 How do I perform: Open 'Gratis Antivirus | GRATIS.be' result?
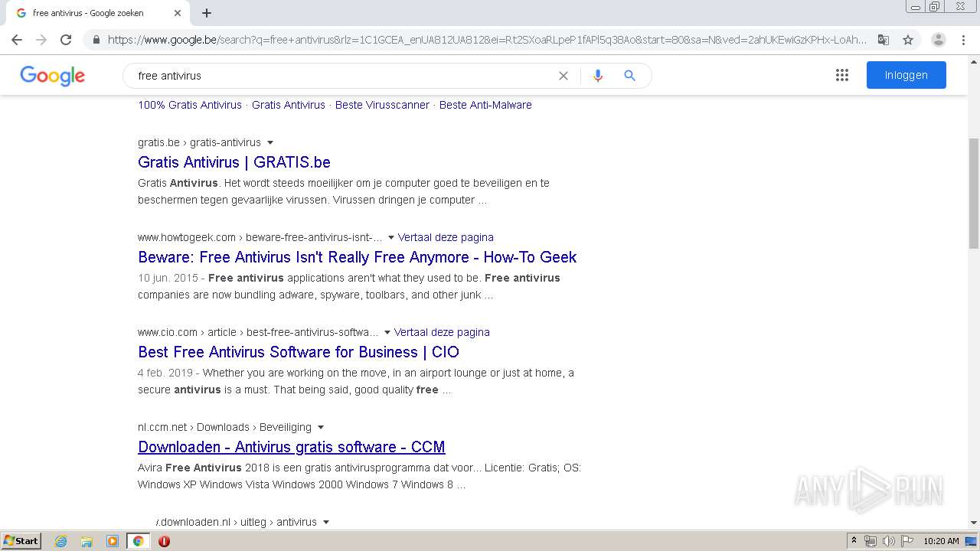pyautogui.click(x=234, y=162)
